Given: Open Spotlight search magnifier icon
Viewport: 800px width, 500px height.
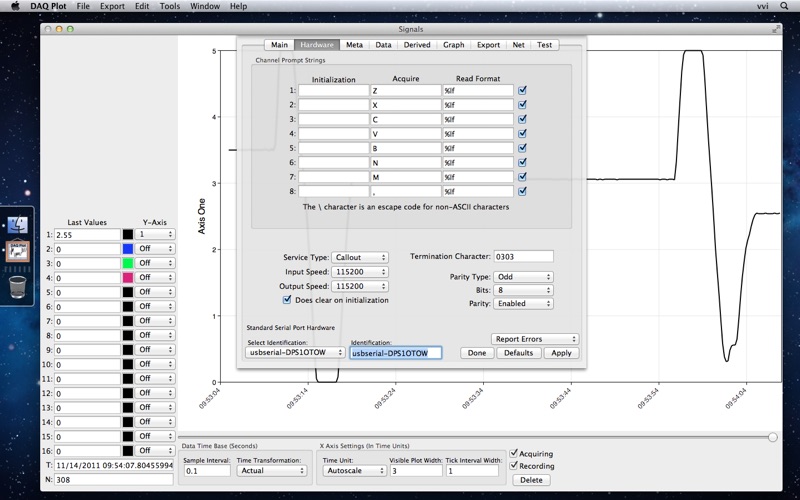Looking at the screenshot, I should tap(784, 6).
